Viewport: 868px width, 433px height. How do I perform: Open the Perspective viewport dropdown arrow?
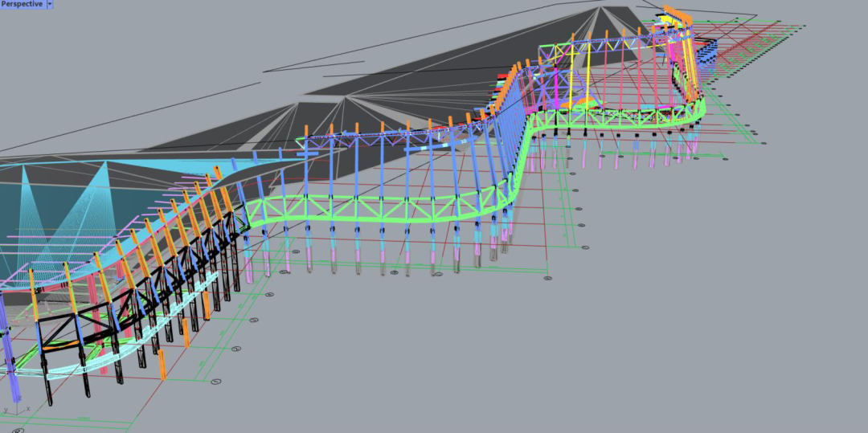(50, 4)
